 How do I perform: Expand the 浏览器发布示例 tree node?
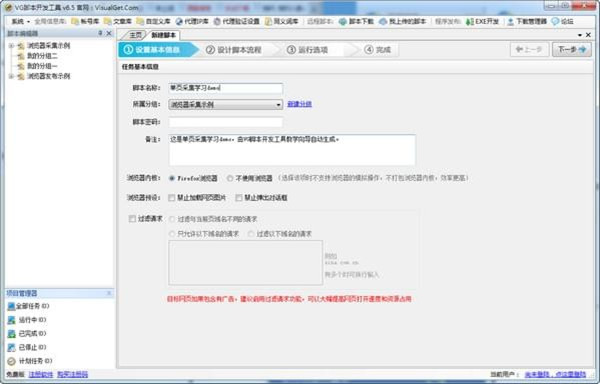point(11,76)
